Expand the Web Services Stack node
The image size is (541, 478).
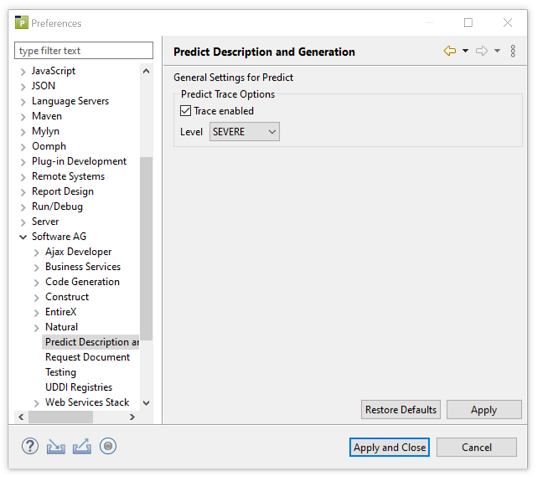click(37, 403)
